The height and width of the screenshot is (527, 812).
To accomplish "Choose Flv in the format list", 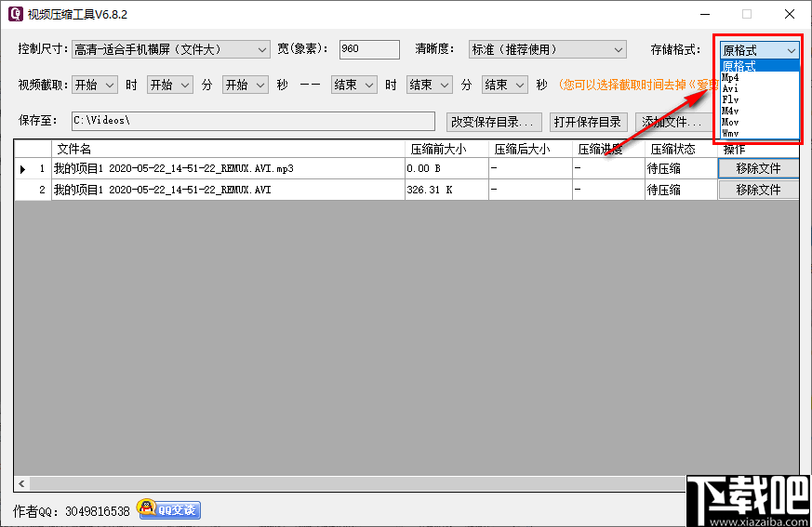I will (759, 99).
